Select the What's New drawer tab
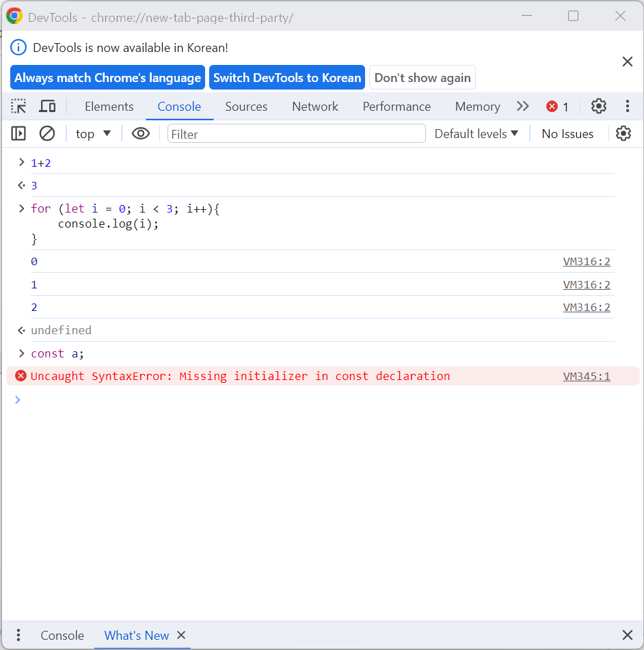This screenshot has width=644, height=650. [137, 636]
